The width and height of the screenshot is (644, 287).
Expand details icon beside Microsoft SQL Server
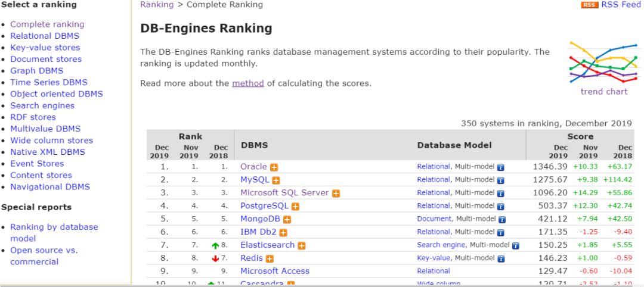(336, 194)
